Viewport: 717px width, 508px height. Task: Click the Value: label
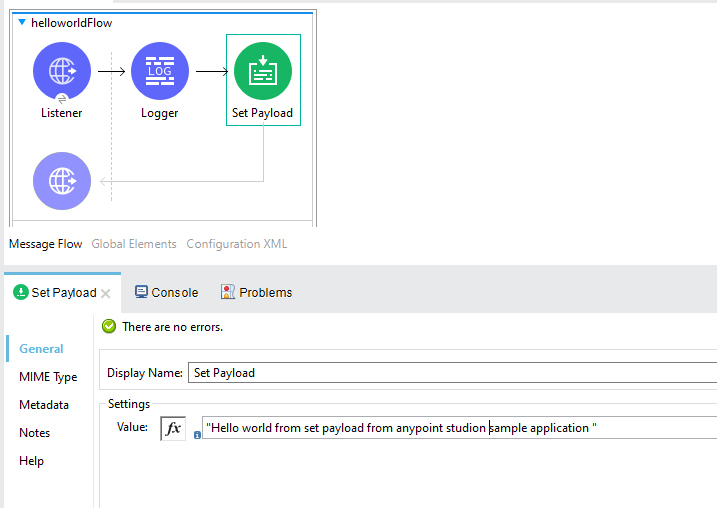pos(132,427)
